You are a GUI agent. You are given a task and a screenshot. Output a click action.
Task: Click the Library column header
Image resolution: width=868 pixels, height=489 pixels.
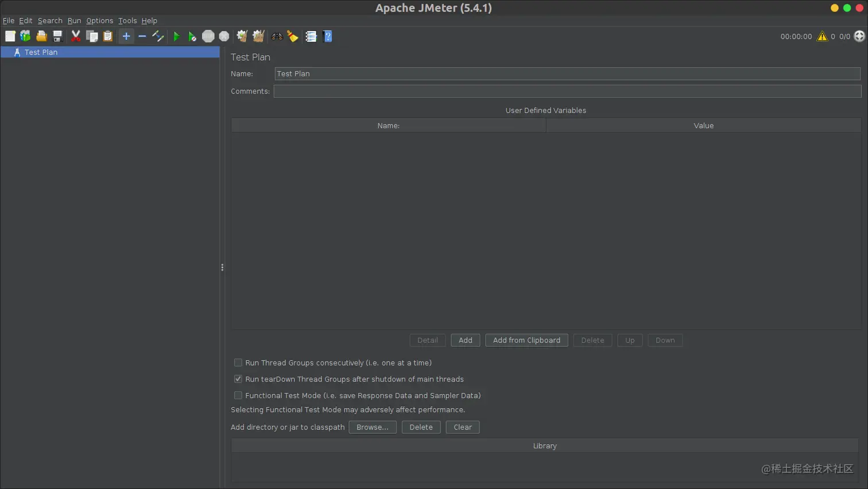pyautogui.click(x=545, y=446)
